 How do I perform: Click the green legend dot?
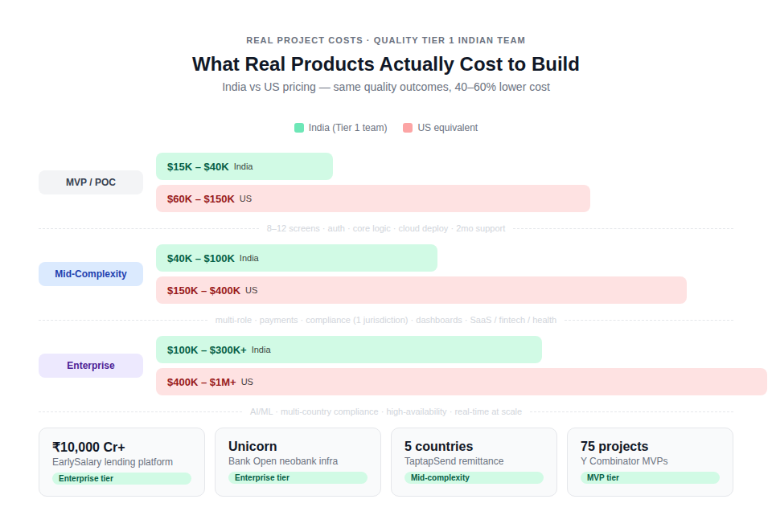[298, 128]
